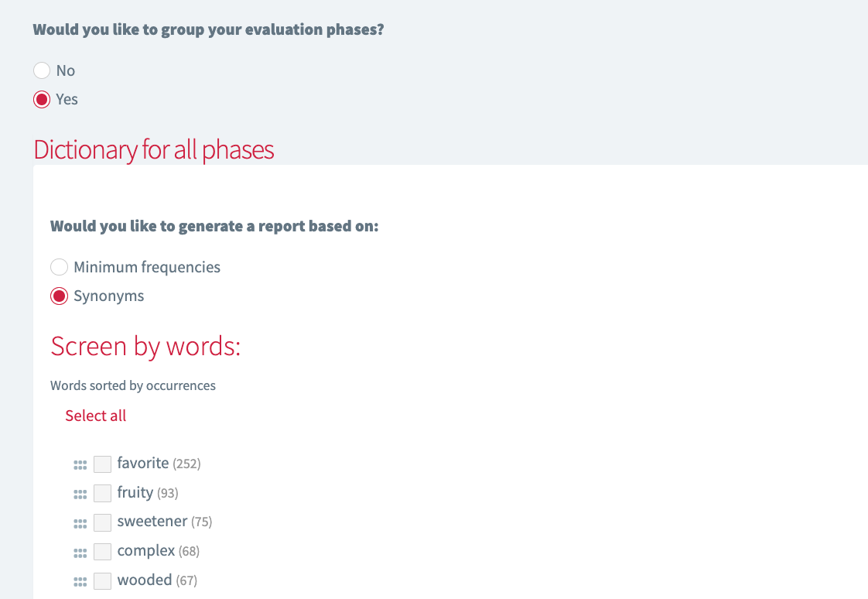Click the drag handle beside 'wooded'
This screenshot has height=599, width=868.
(80, 580)
